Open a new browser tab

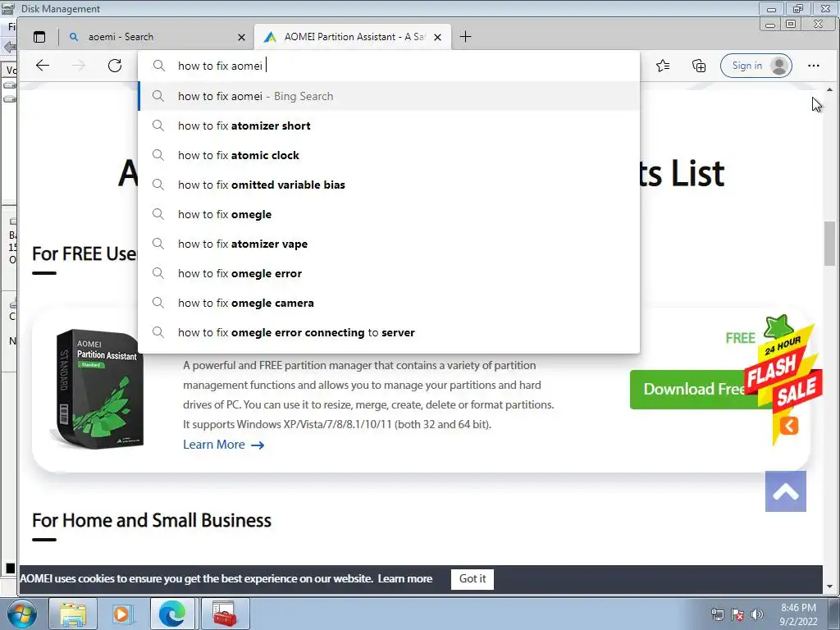tap(466, 36)
